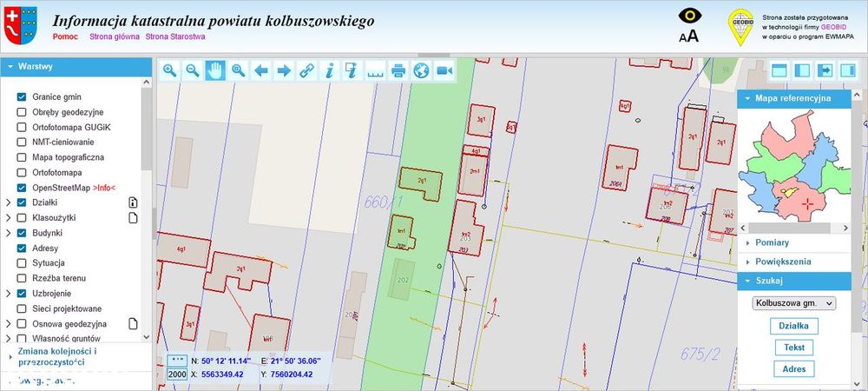868x391 pixels.
Task: Disable the OpenStreetMap layer checkbox
Action: (x=22, y=188)
